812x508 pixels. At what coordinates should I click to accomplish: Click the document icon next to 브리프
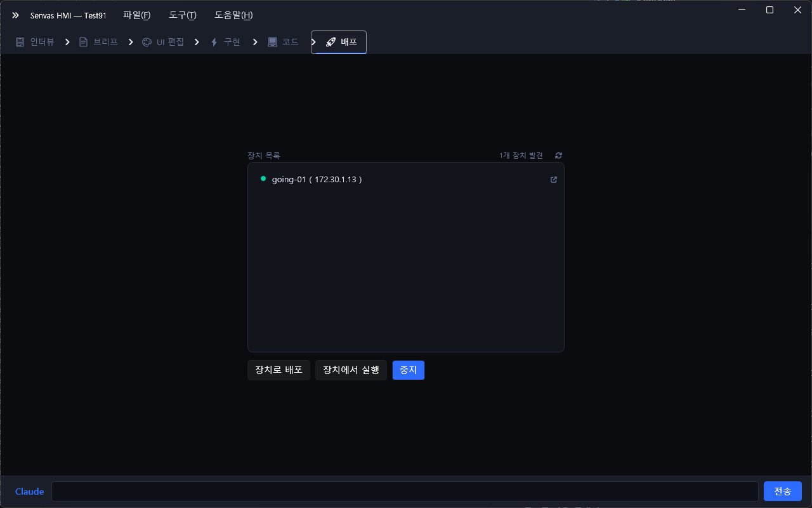click(83, 42)
